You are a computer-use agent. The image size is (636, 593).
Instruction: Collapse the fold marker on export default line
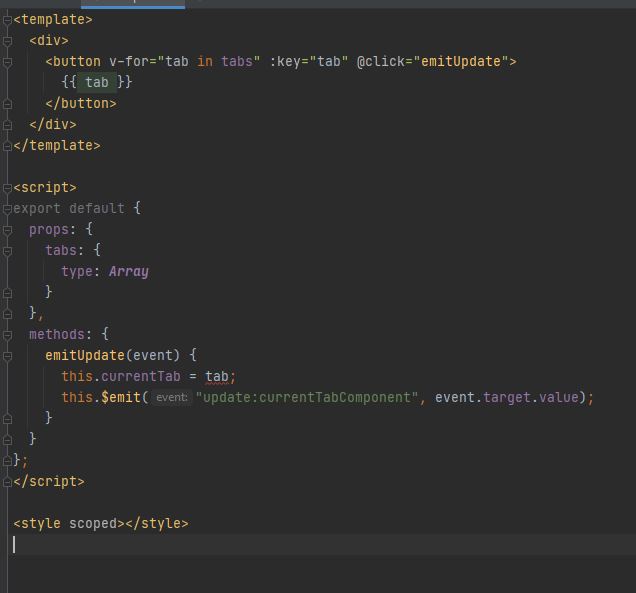pyautogui.click(x=7, y=209)
